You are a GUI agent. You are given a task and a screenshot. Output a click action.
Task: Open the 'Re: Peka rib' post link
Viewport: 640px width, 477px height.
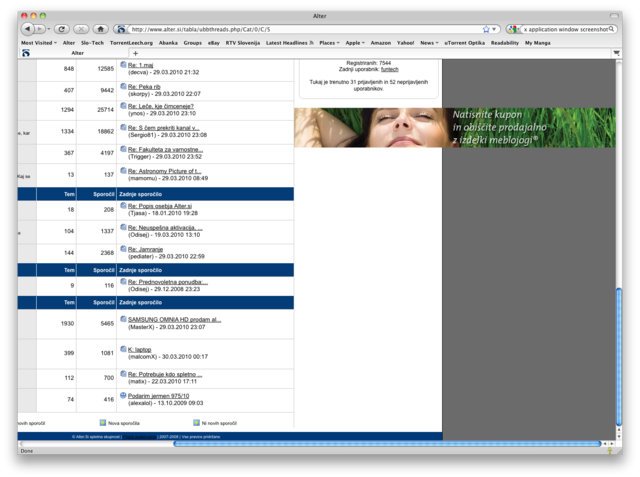(144, 87)
